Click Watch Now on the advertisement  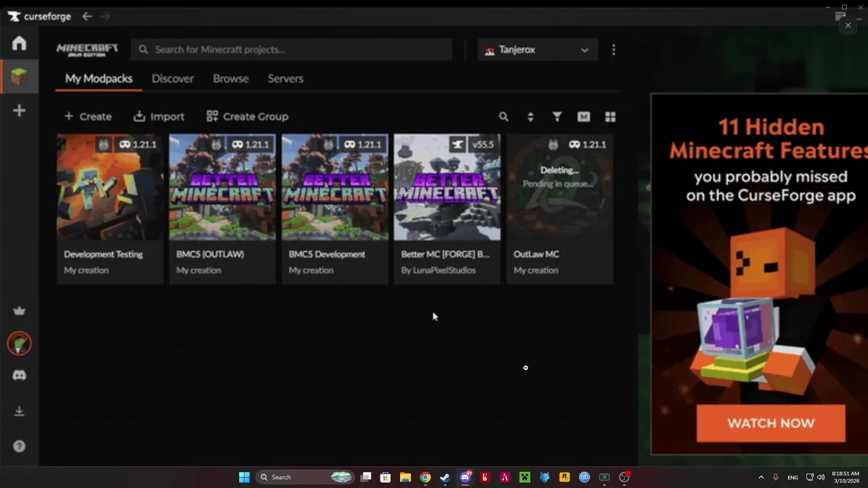tap(771, 423)
